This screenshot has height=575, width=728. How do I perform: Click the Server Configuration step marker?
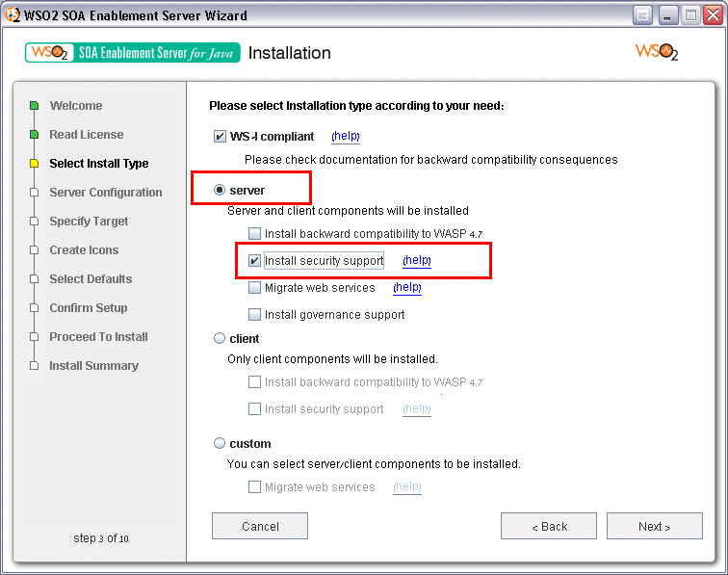[x=34, y=193]
